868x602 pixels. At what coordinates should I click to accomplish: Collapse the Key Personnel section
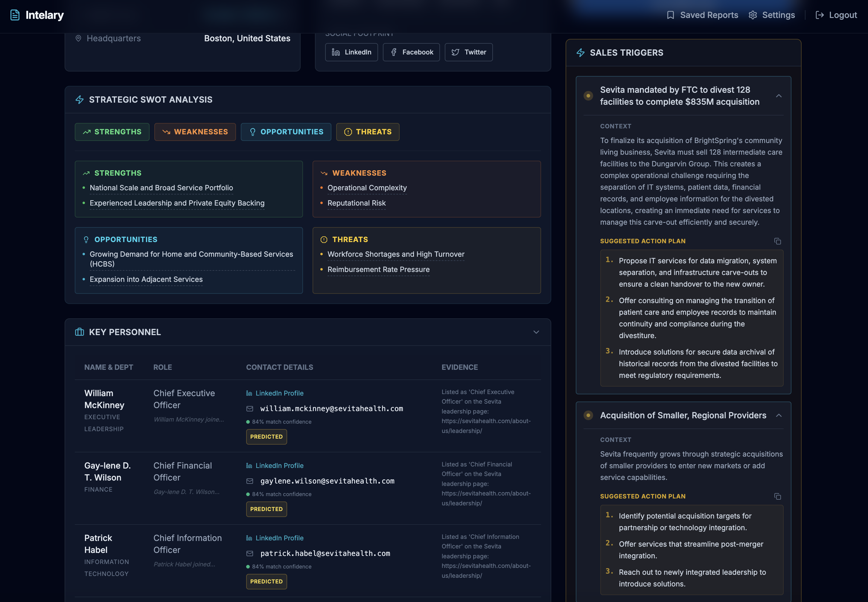536,332
